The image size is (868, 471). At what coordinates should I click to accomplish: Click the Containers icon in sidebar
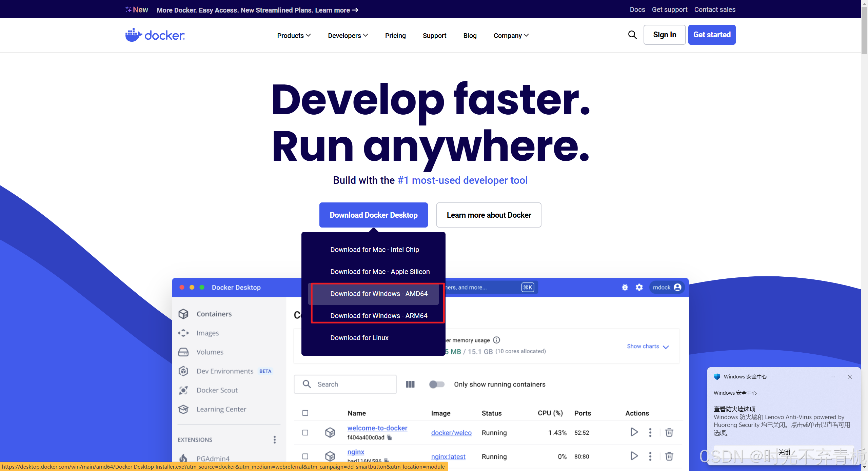(x=183, y=314)
